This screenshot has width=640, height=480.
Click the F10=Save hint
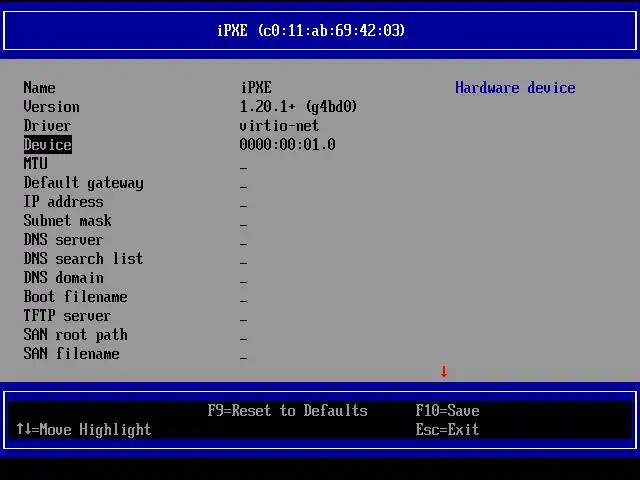[x=447, y=411]
